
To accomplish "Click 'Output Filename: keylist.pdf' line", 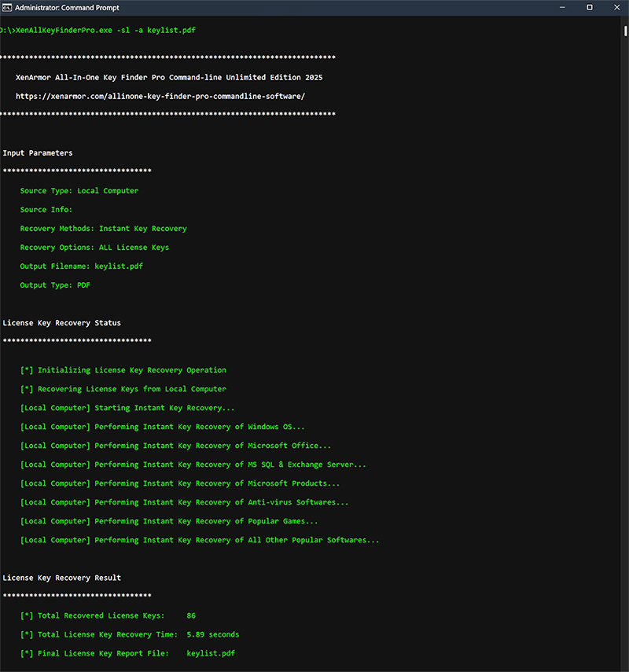I will click(82, 266).
